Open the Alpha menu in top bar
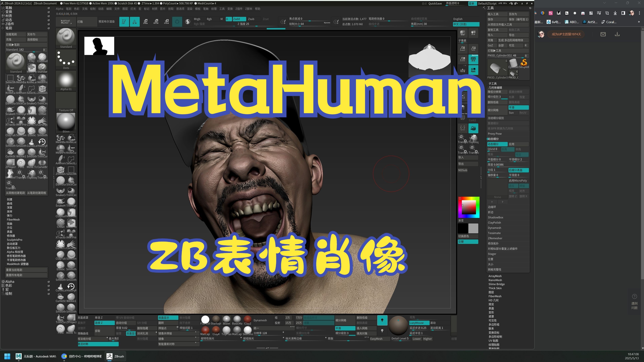 [x=60, y=9]
